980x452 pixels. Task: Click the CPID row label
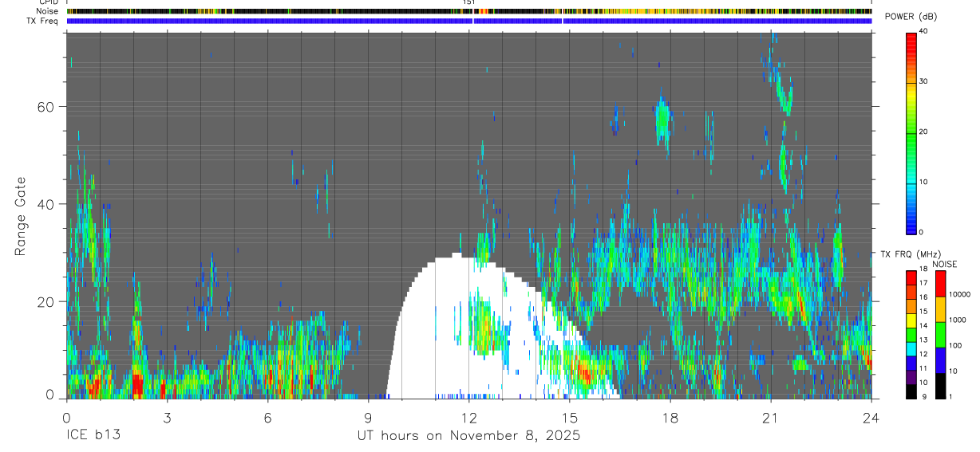[x=48, y=2]
